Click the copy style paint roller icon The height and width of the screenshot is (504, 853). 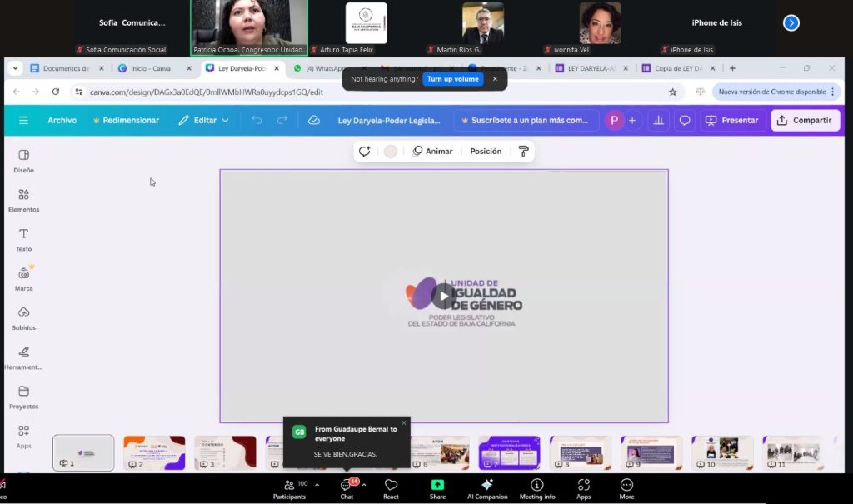coord(523,151)
